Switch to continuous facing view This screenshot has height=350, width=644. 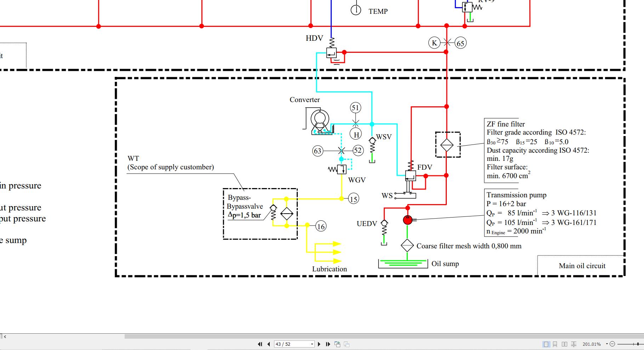point(574,344)
